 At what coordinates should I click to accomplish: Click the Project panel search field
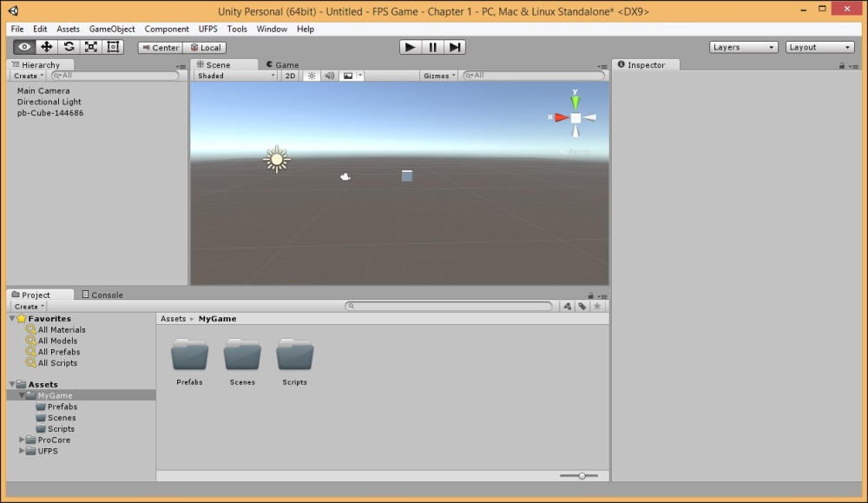pos(449,306)
